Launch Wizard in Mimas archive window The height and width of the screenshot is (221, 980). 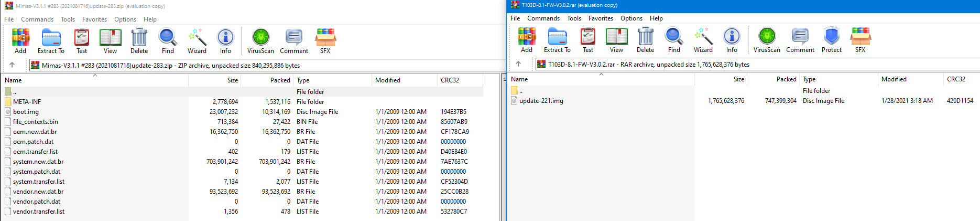[x=197, y=41]
